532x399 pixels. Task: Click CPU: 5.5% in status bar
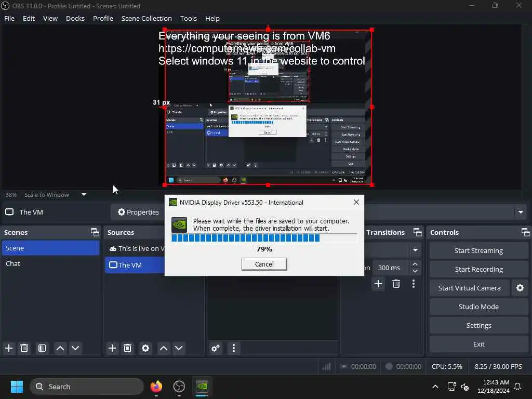click(447, 366)
